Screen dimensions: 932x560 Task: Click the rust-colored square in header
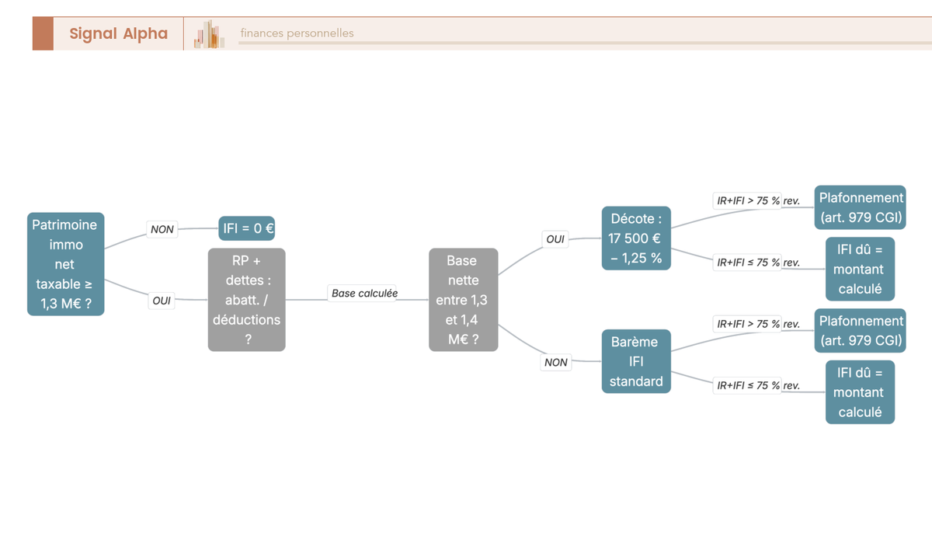pos(43,33)
